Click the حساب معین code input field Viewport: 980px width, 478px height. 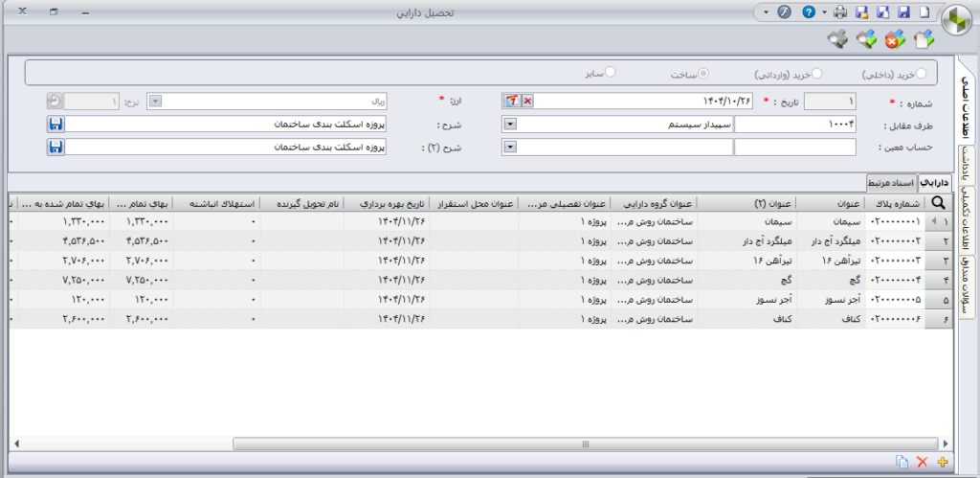pyautogui.click(x=796, y=147)
